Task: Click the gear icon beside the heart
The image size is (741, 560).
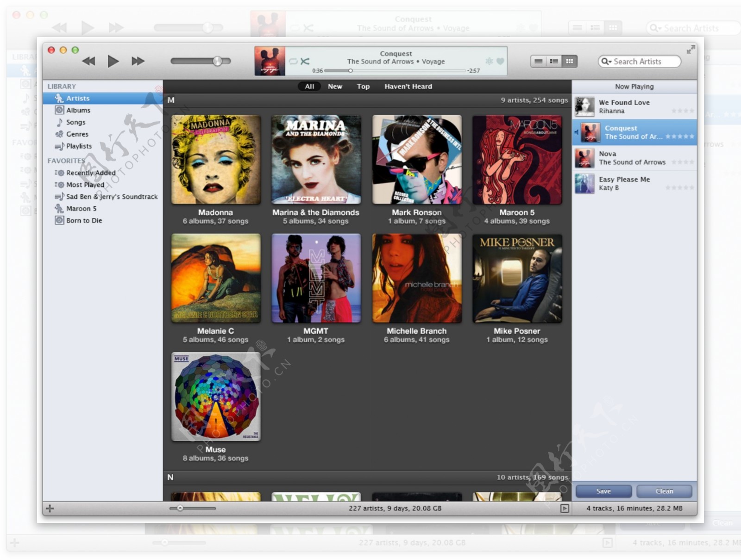Action: pyautogui.click(x=489, y=61)
